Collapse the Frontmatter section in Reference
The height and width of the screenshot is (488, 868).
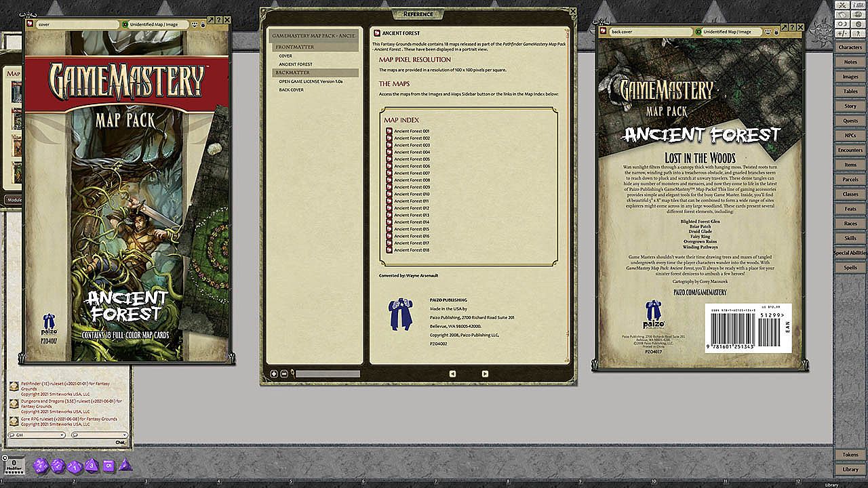click(316, 47)
